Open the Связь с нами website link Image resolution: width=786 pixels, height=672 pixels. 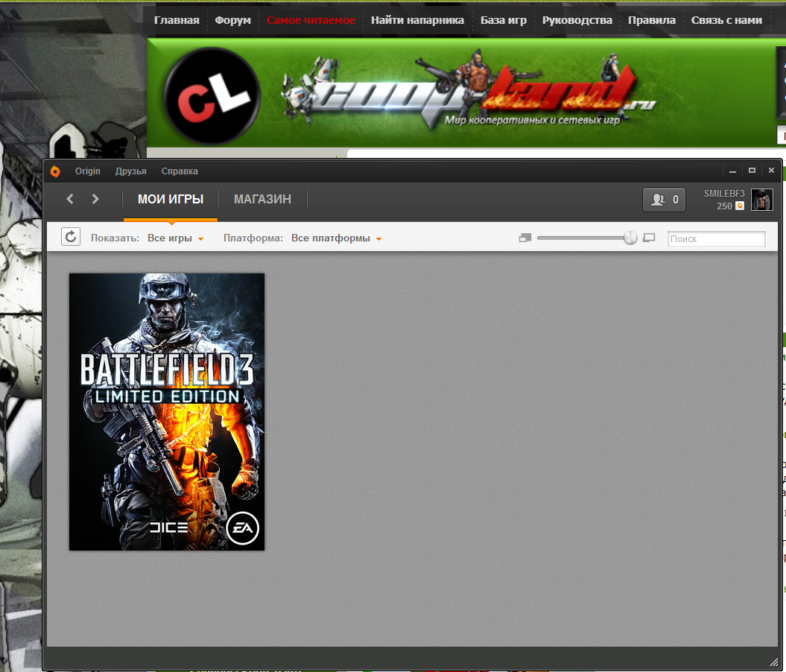coord(726,21)
